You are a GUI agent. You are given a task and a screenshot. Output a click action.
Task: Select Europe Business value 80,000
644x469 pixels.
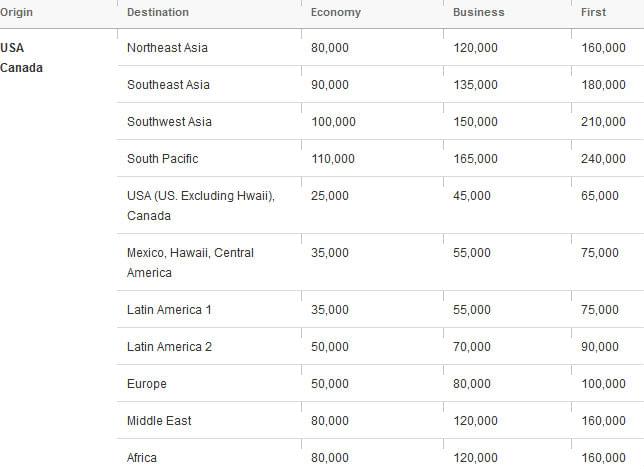click(x=472, y=384)
